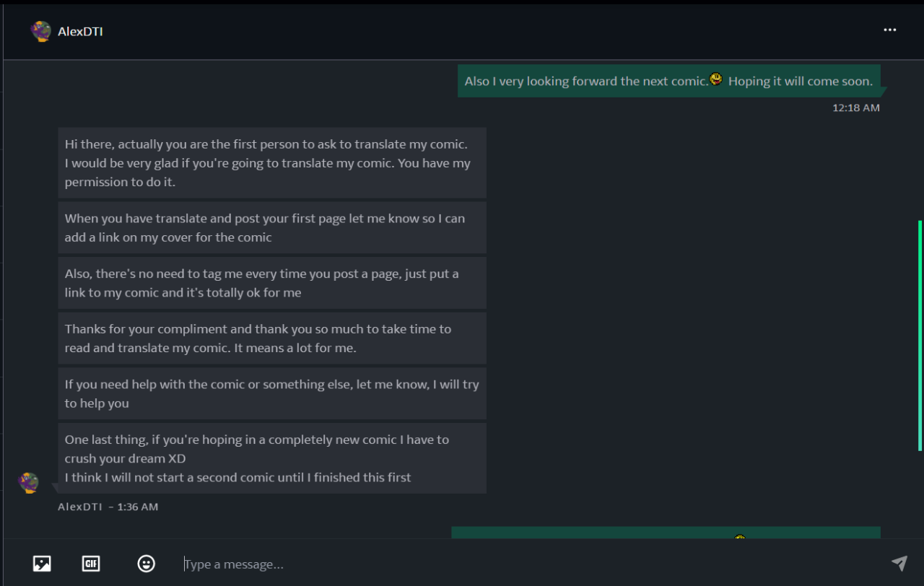924x586 pixels.
Task: Open the emoji picker
Action: 147,564
